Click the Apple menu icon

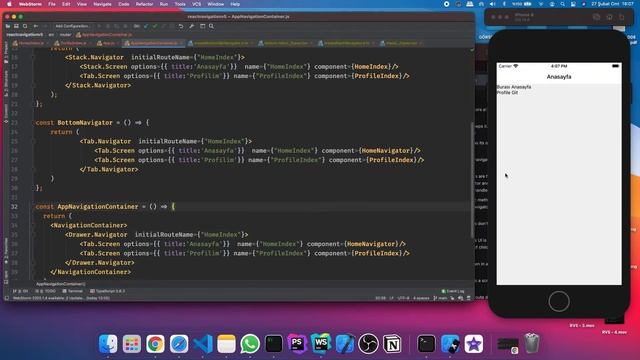(x=9, y=4)
